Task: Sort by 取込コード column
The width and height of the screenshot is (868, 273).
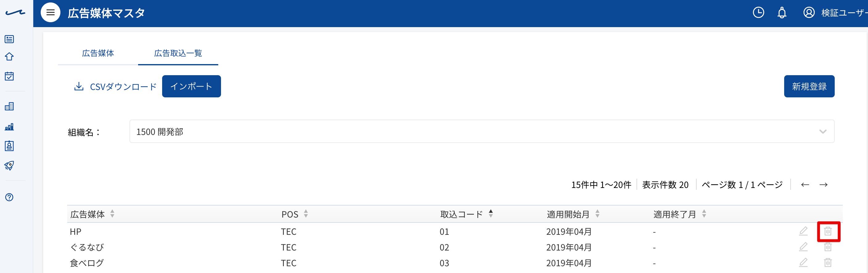Action: point(491,214)
